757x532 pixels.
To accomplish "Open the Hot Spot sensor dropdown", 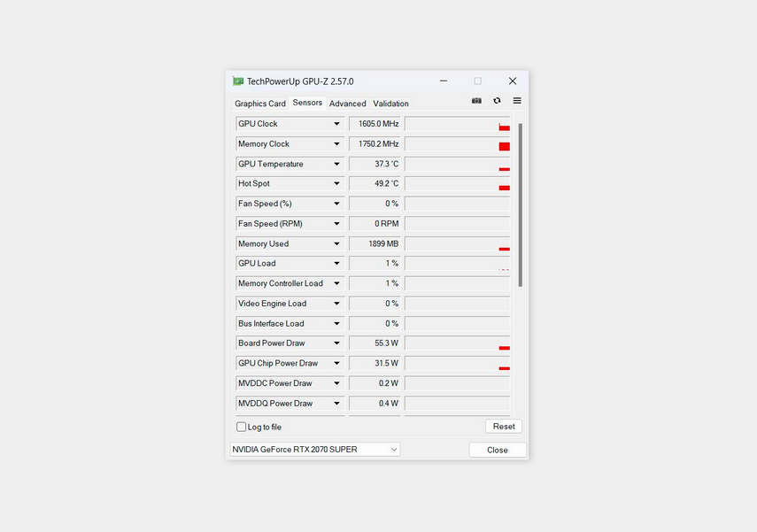I will (336, 183).
